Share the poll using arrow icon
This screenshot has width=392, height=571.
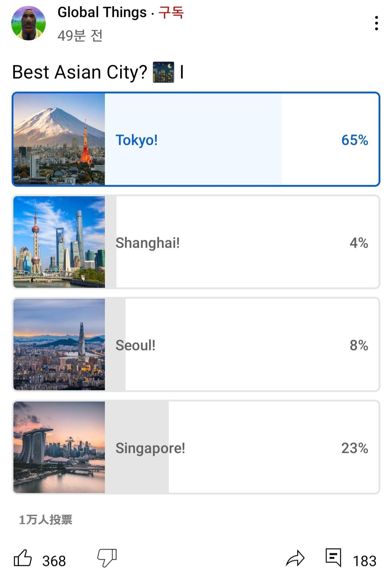[295, 558]
